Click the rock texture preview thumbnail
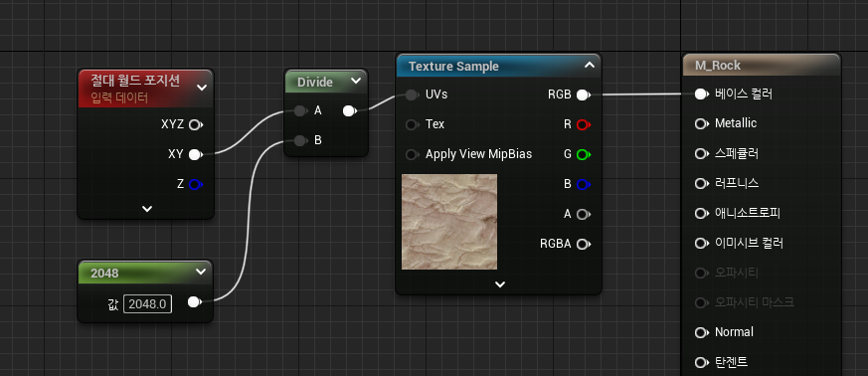This screenshot has height=376, width=868. click(449, 222)
